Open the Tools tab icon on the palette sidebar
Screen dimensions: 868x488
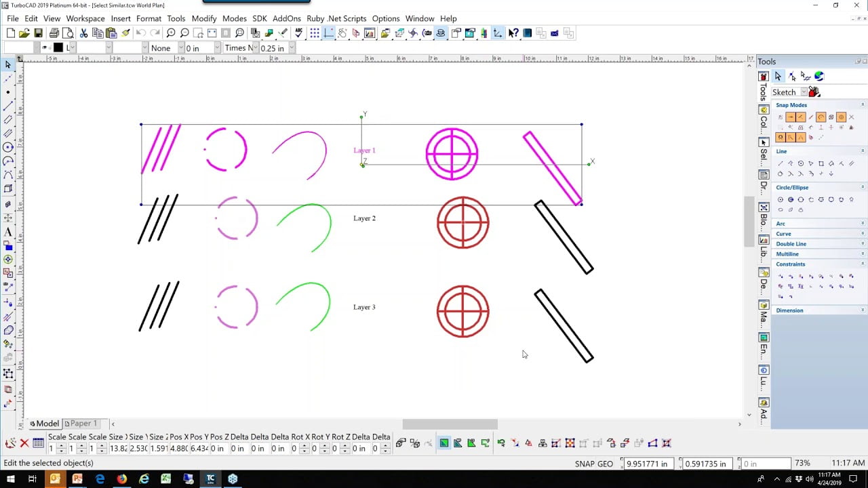tap(764, 77)
